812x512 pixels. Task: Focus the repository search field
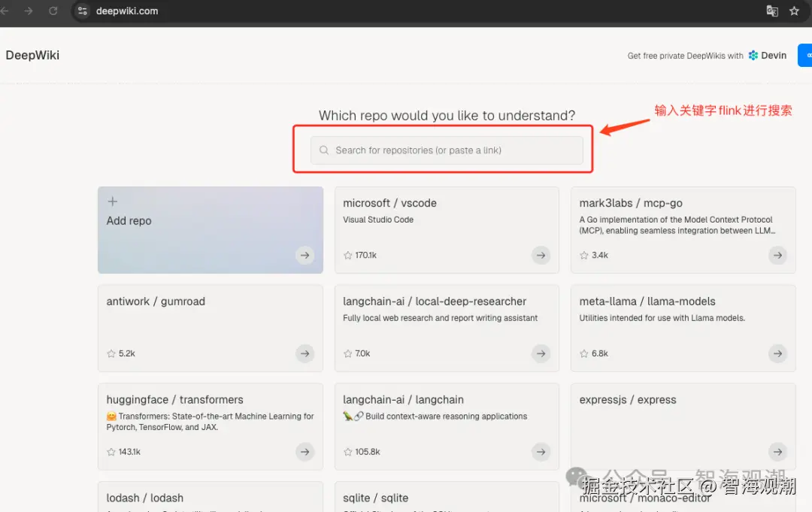click(x=447, y=150)
